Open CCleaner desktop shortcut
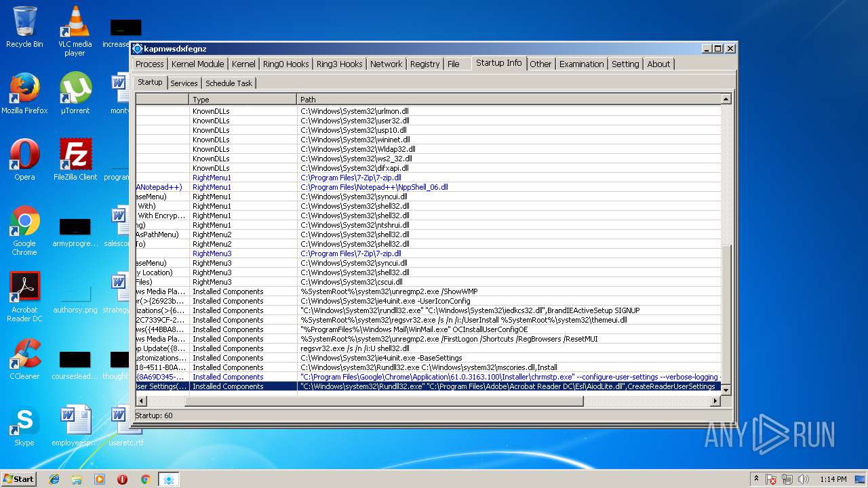The image size is (868, 488). coord(24,359)
